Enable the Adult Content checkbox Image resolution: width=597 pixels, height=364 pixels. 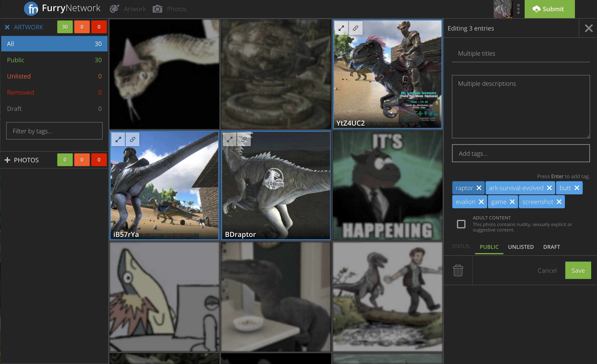(x=461, y=224)
